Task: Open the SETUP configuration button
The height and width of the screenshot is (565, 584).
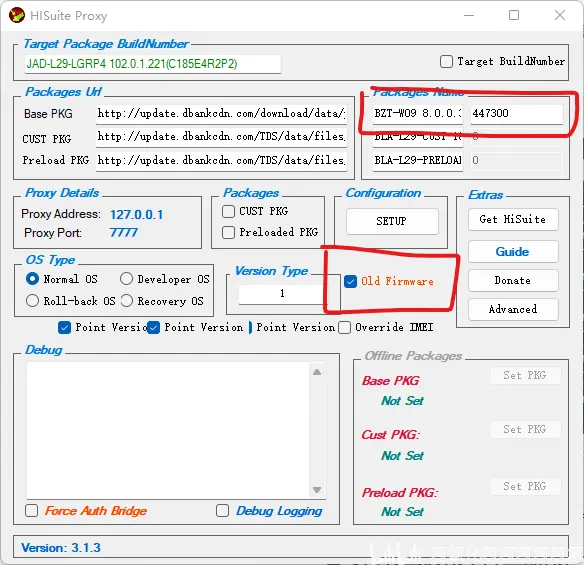Action: coord(392,221)
